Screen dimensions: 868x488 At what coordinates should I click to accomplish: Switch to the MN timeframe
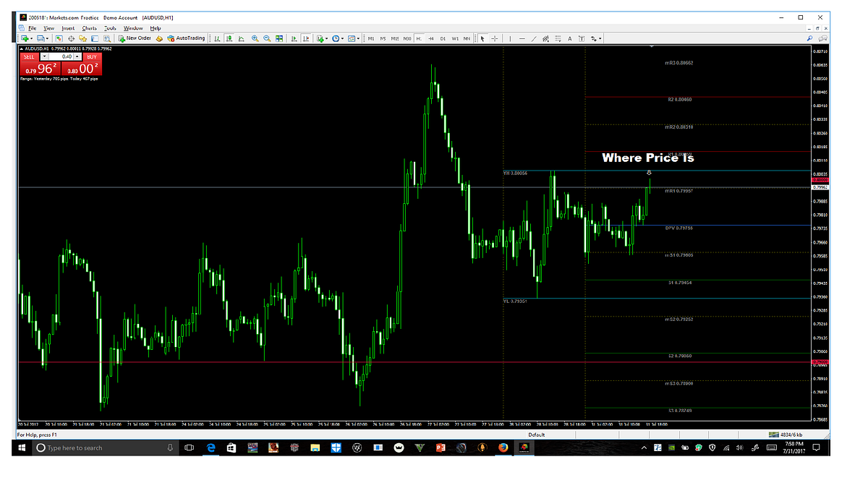coord(467,38)
